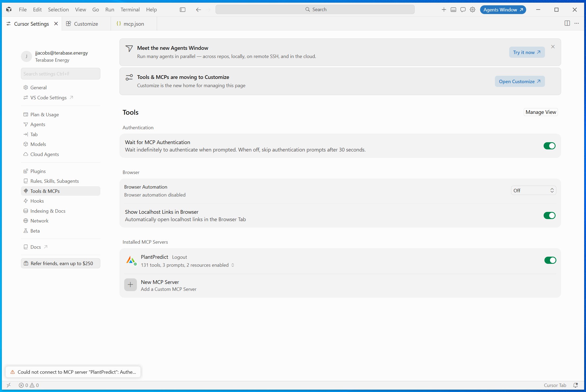Click the sliders icon in Customize banner
Screen dimensions: 586x392
[129, 77]
